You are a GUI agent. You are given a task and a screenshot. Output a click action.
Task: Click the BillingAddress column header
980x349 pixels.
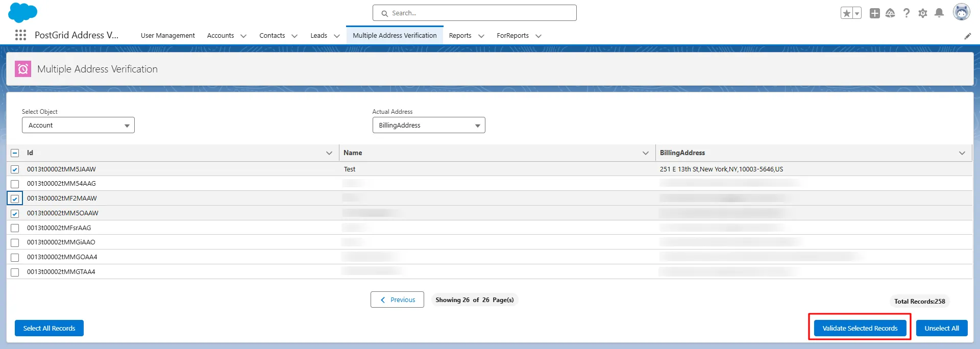coord(682,153)
